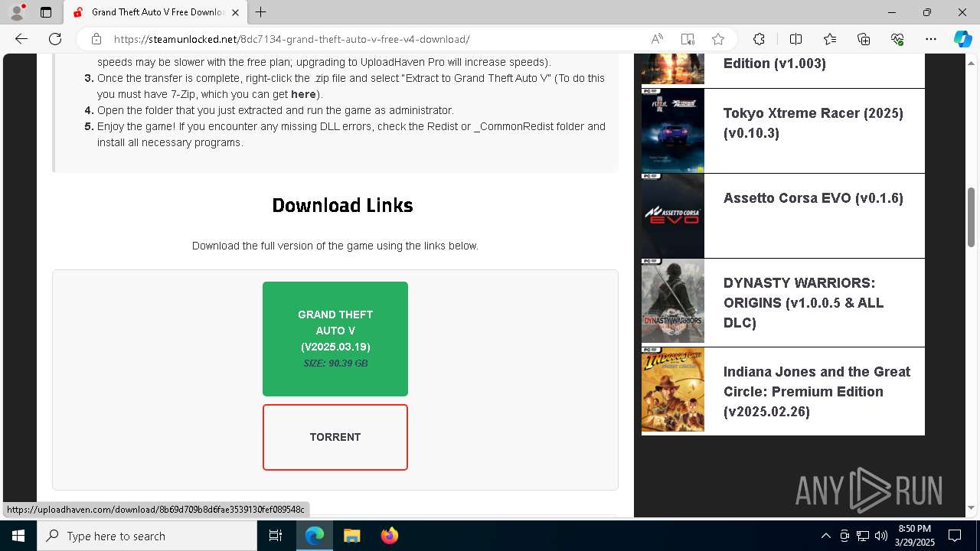
Task: Open the Extensions puzzle icon
Action: [759, 39]
